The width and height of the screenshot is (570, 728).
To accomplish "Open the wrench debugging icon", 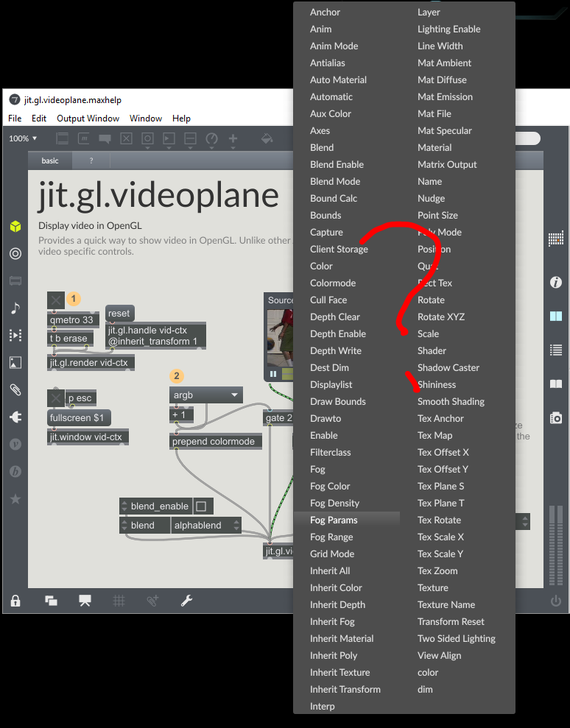I will [x=186, y=601].
